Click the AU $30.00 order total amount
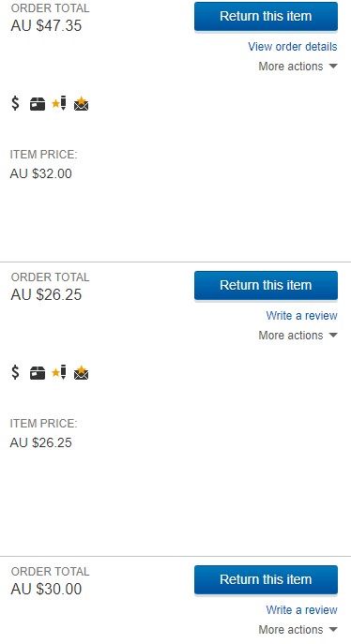 46,589
